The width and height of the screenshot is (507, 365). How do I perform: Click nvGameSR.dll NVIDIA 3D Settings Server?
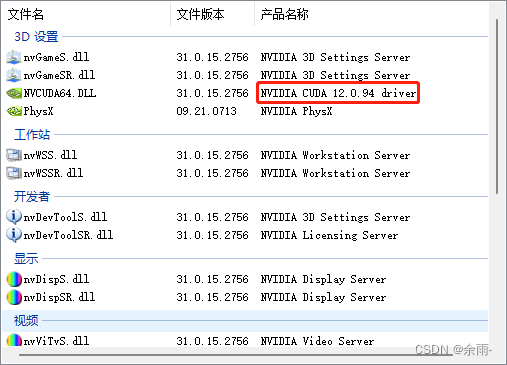click(x=335, y=75)
